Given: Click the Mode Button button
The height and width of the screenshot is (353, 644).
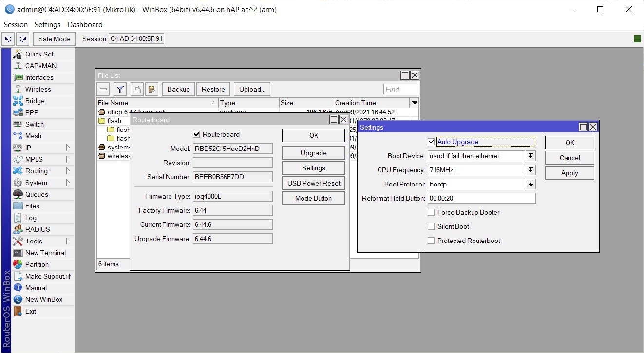Looking at the screenshot, I should [313, 198].
